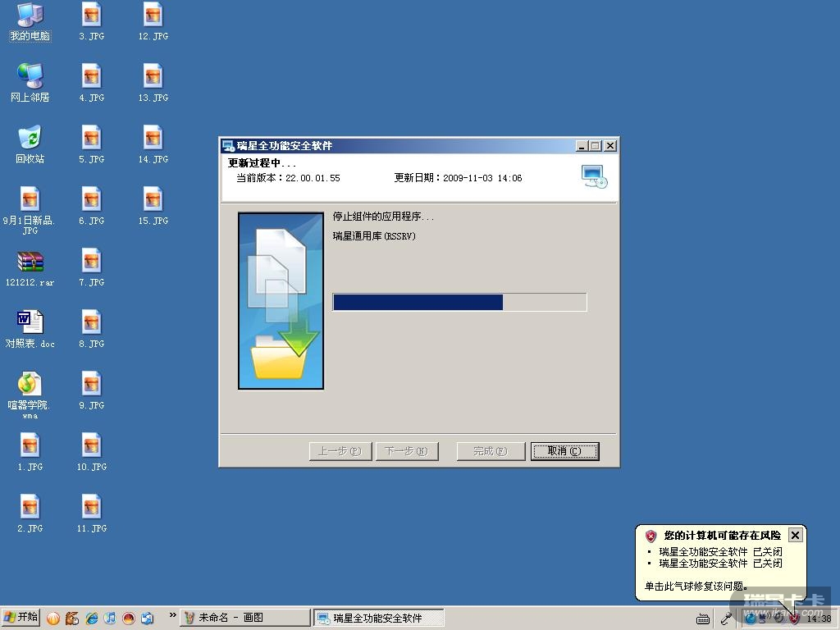The image size is (840, 630).
Task: Select the 10.JPG file icon
Action: click(x=92, y=452)
